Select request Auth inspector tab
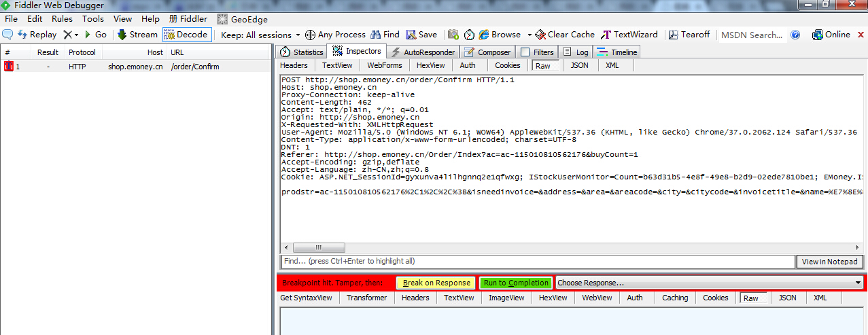The width and height of the screenshot is (868, 335). [468, 66]
